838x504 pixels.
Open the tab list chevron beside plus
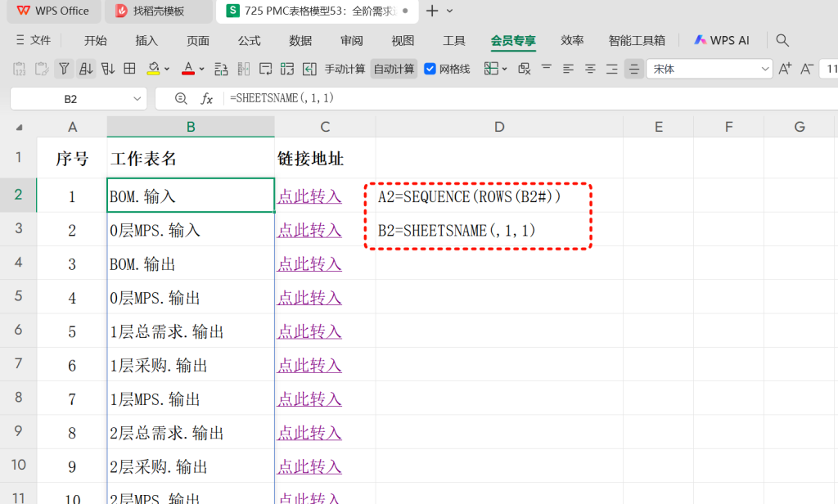click(x=449, y=11)
